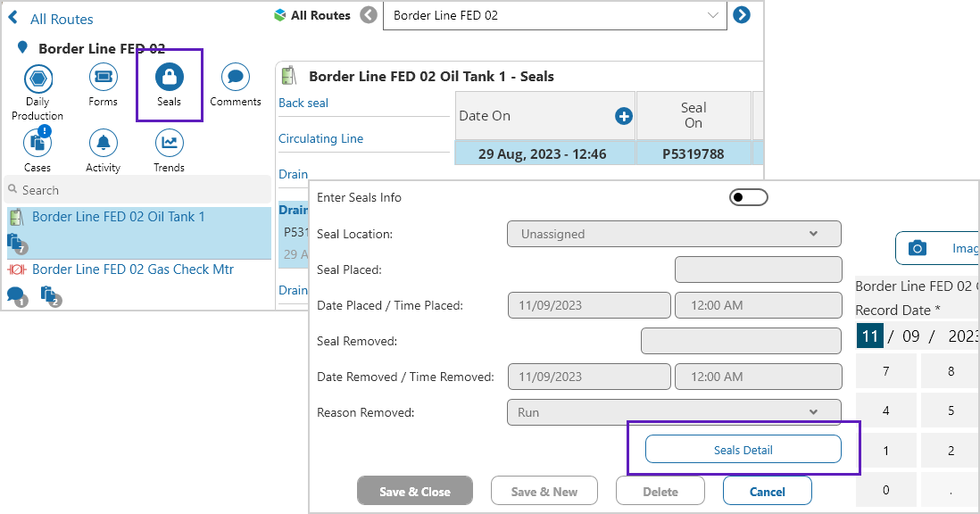980x514 pixels.
Task: Open the Forms icon
Action: tap(103, 78)
